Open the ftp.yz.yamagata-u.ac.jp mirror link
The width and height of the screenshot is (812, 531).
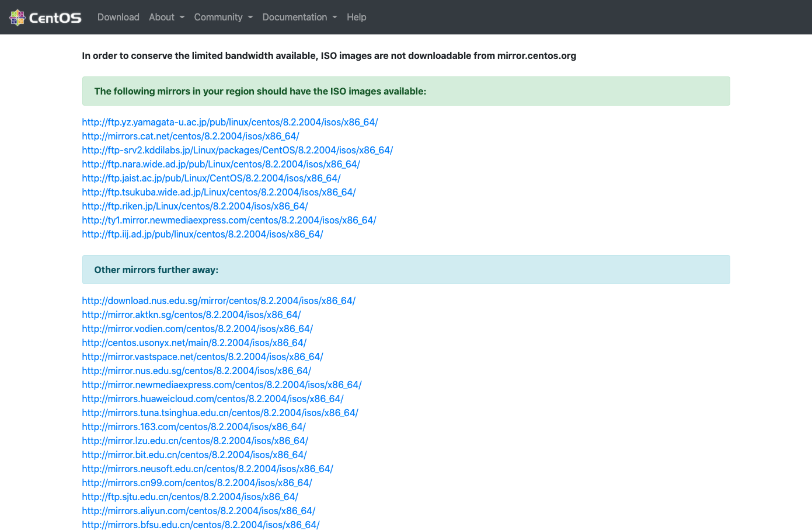pos(230,123)
